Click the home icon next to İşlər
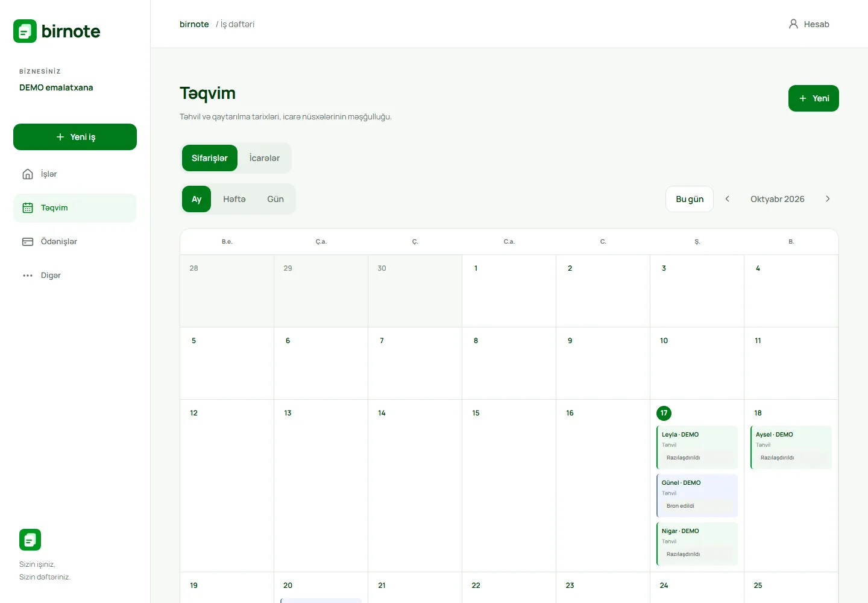Viewport: 868px width, 603px height. [x=28, y=174]
